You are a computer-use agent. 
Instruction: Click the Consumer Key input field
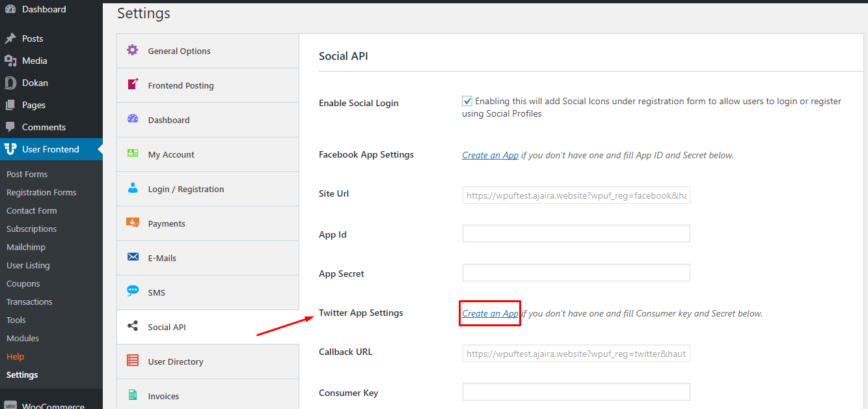point(576,392)
